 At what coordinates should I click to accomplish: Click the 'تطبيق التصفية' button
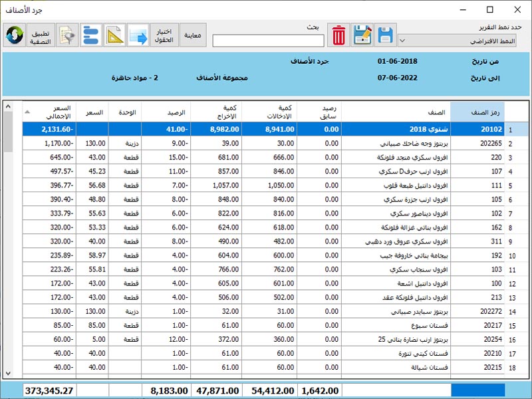41,35
